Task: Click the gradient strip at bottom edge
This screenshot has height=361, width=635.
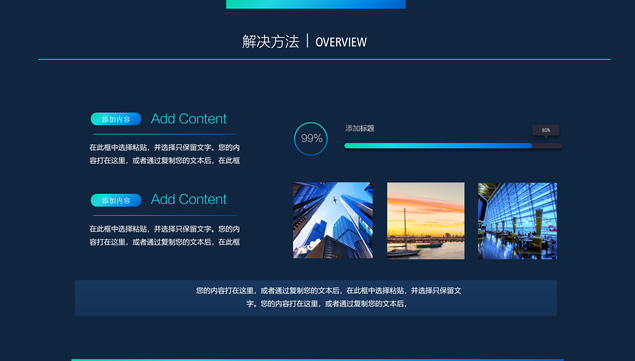Action: click(318, 360)
